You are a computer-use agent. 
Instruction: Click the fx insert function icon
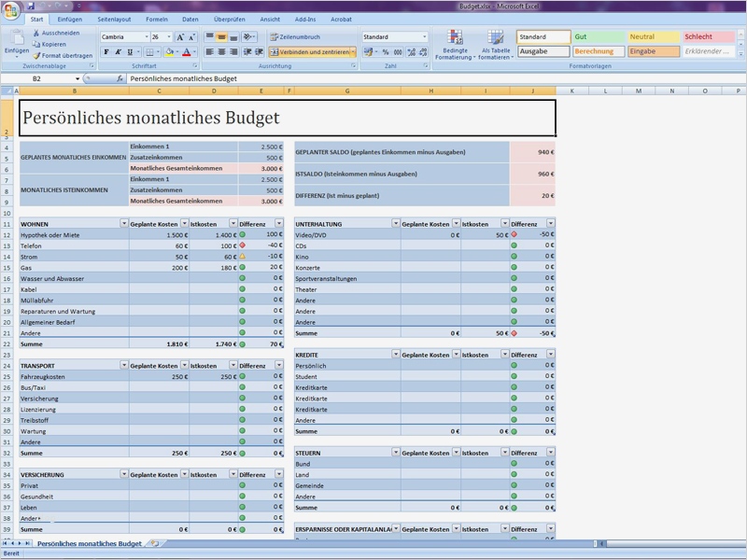[x=120, y=78]
